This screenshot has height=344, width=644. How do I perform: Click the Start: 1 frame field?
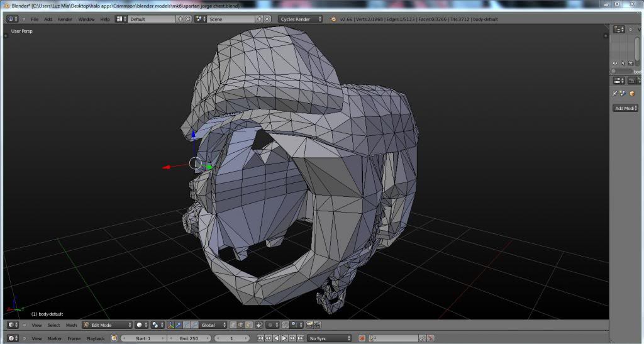point(143,339)
